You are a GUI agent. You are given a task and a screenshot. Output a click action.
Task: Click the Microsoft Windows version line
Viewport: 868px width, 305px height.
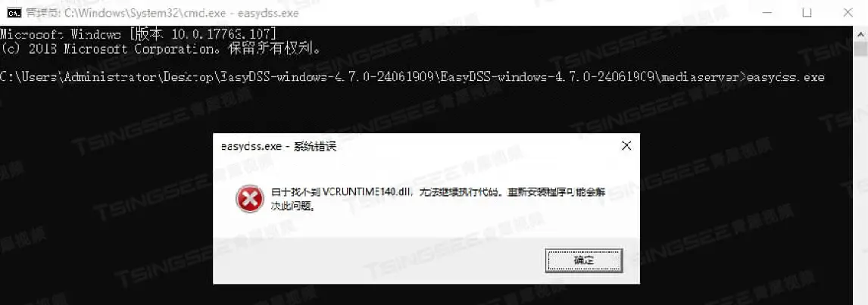pyautogui.click(x=138, y=34)
